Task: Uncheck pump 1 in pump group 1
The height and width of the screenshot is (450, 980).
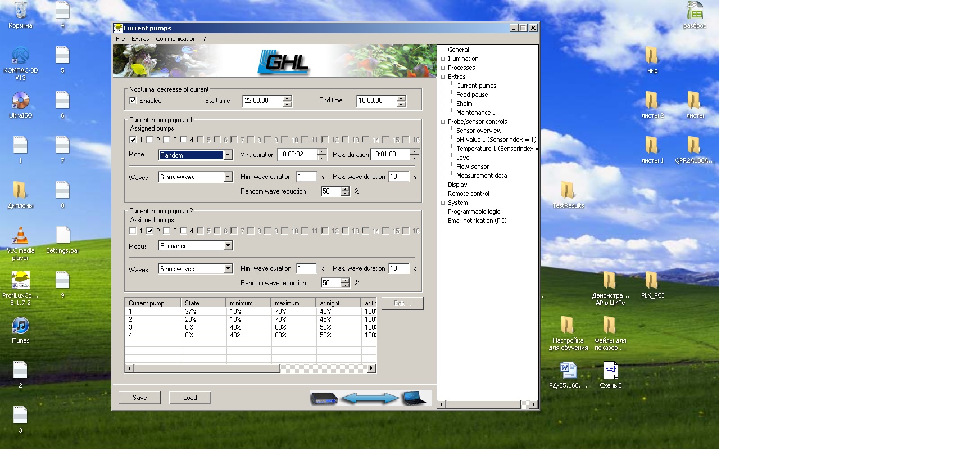Action: 133,139
